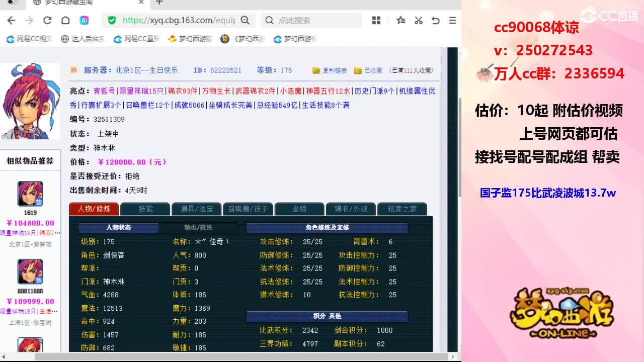Switch to the 道具/法宝 tab
The height and width of the screenshot is (362, 644).
pos(196,209)
